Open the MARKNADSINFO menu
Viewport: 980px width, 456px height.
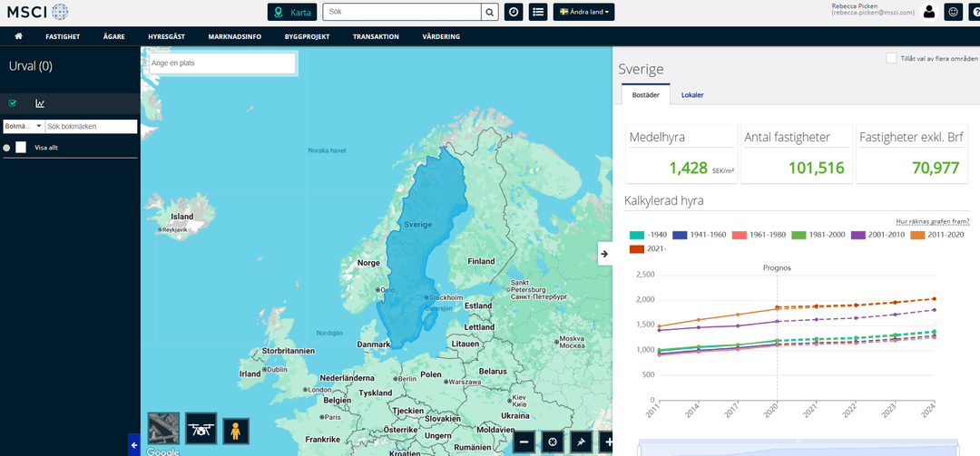(x=234, y=36)
